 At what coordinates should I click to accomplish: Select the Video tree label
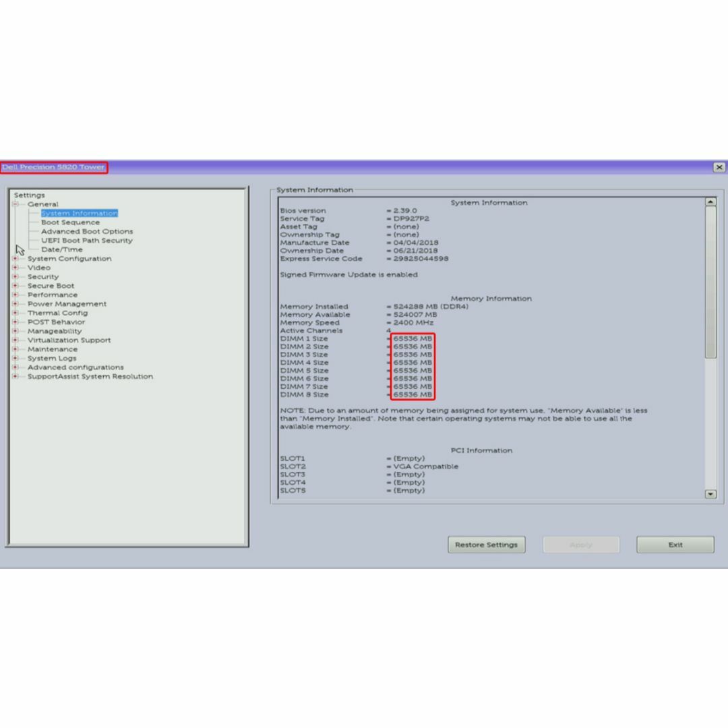(39, 268)
